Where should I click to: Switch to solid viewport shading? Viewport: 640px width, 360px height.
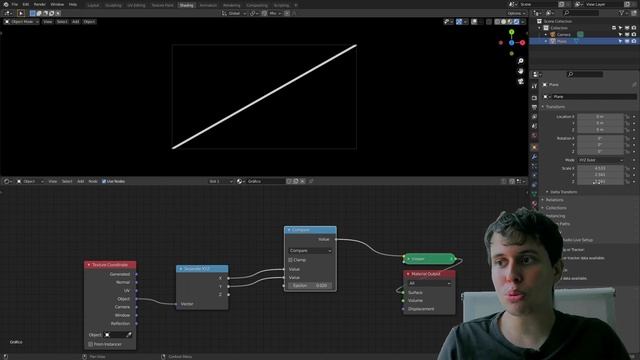tap(504, 22)
